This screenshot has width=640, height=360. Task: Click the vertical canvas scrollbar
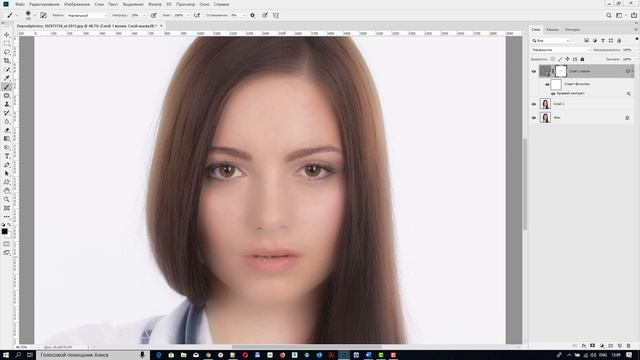(524, 184)
